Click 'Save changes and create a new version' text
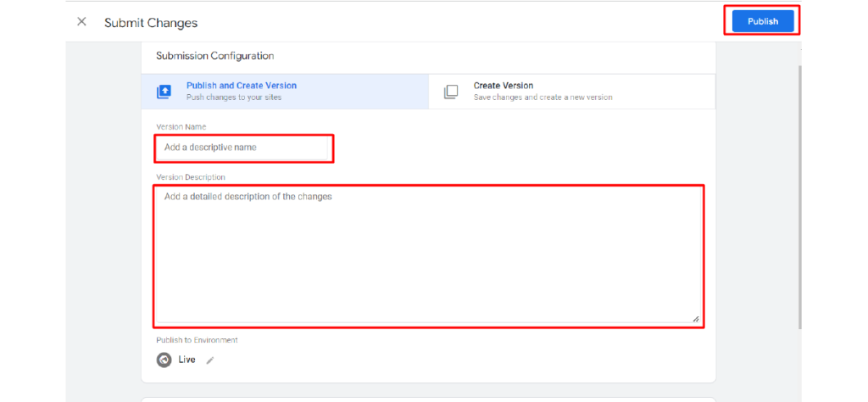 [x=542, y=98]
